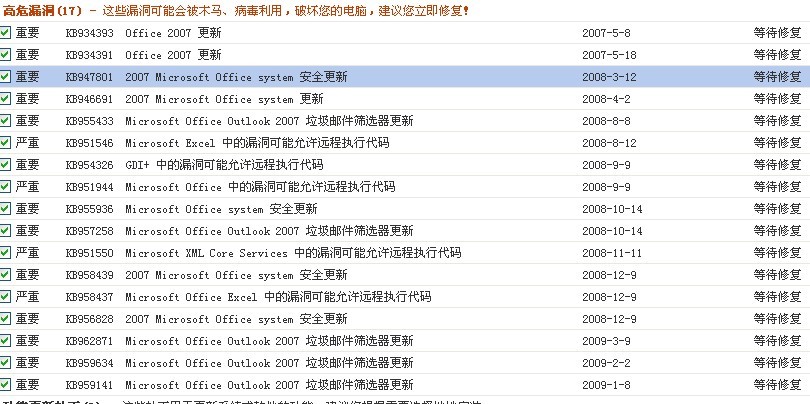Click the KB955936 patch number
Screen dimensions: 810x404
(89, 209)
